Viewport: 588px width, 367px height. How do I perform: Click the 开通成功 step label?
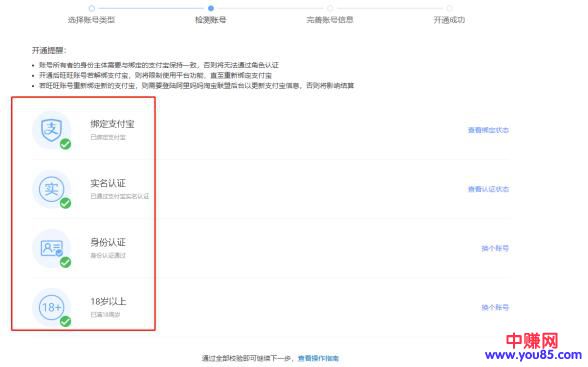[449, 20]
